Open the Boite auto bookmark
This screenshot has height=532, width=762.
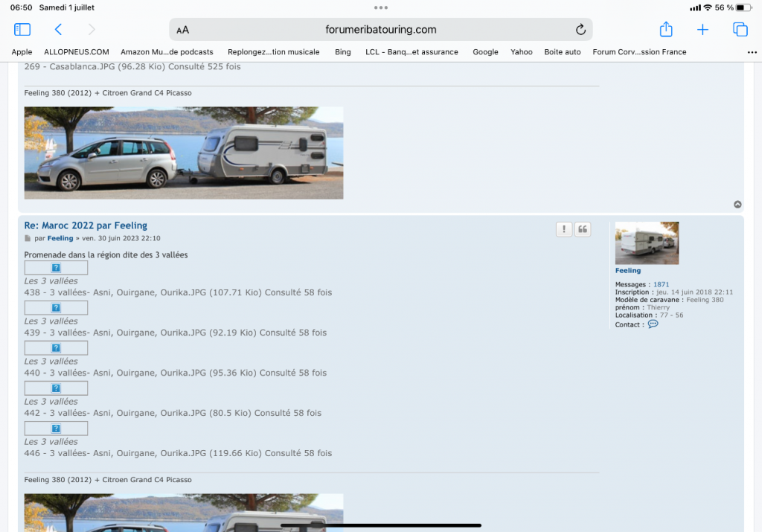(x=563, y=52)
